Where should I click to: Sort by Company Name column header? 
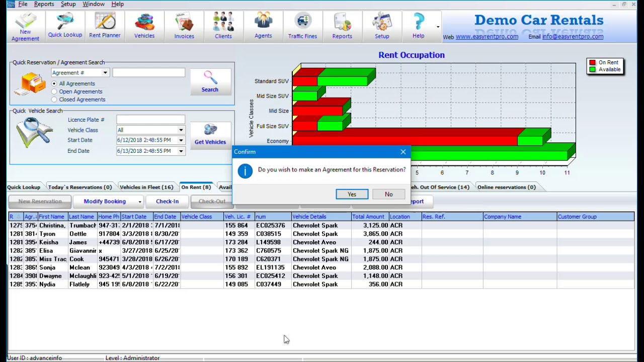(x=520, y=217)
